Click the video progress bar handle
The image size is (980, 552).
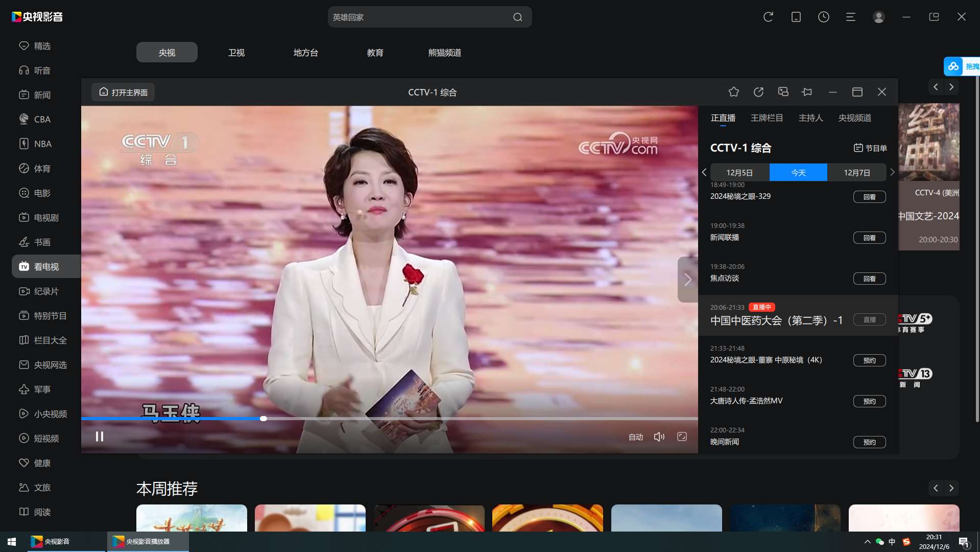coord(263,419)
